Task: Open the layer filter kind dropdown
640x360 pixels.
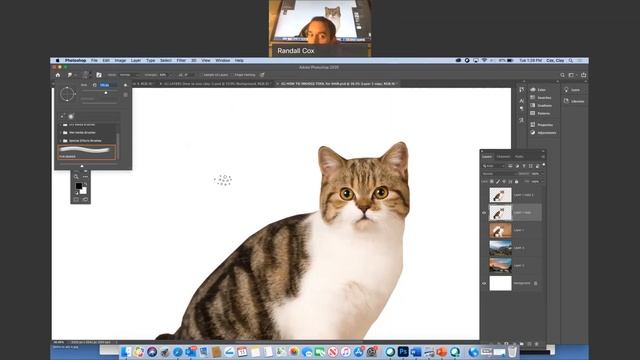Action: click(493, 166)
